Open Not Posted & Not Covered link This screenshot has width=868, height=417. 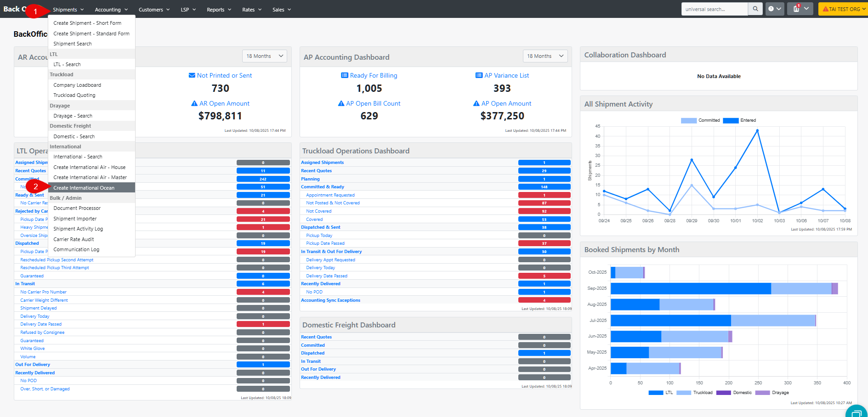pos(333,203)
